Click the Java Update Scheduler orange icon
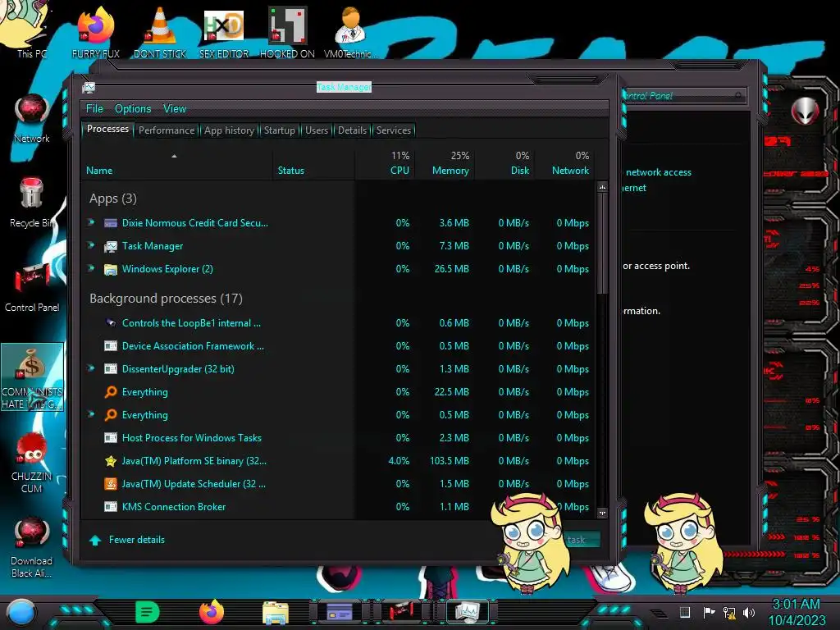 click(x=111, y=484)
